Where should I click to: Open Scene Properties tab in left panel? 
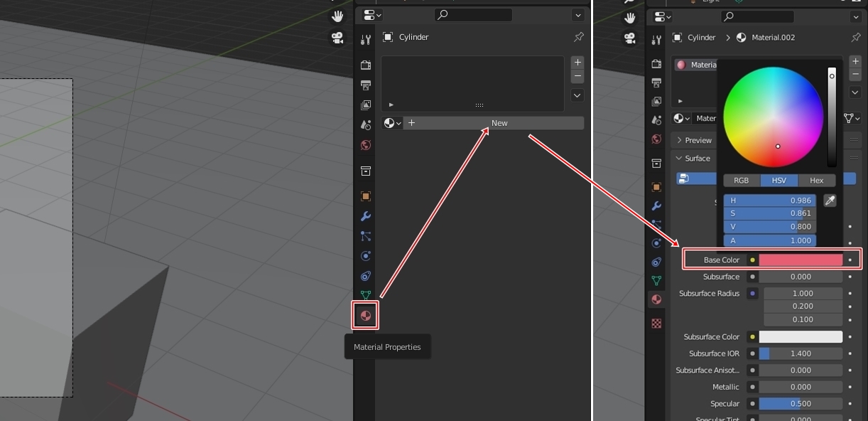(x=366, y=125)
